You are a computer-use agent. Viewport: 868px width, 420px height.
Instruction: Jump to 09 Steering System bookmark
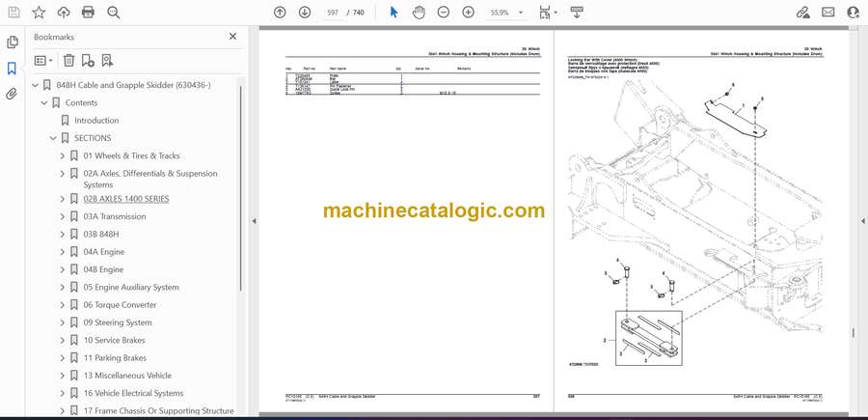point(118,322)
